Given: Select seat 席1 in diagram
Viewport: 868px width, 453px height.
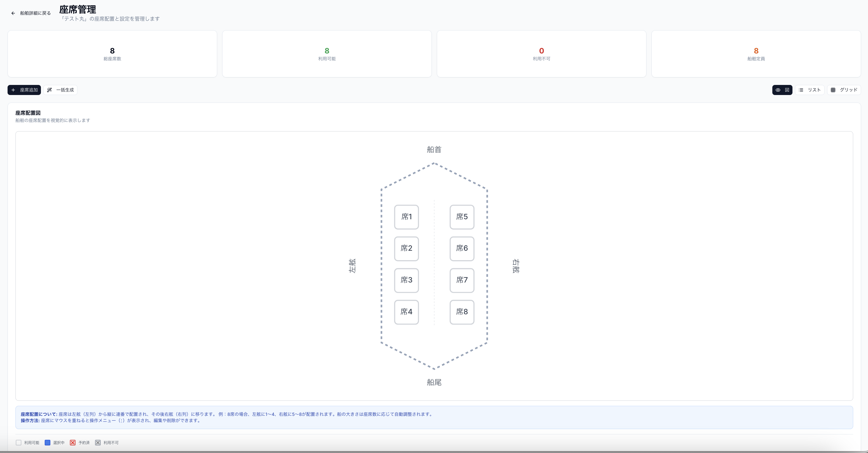Looking at the screenshot, I should 406,217.
